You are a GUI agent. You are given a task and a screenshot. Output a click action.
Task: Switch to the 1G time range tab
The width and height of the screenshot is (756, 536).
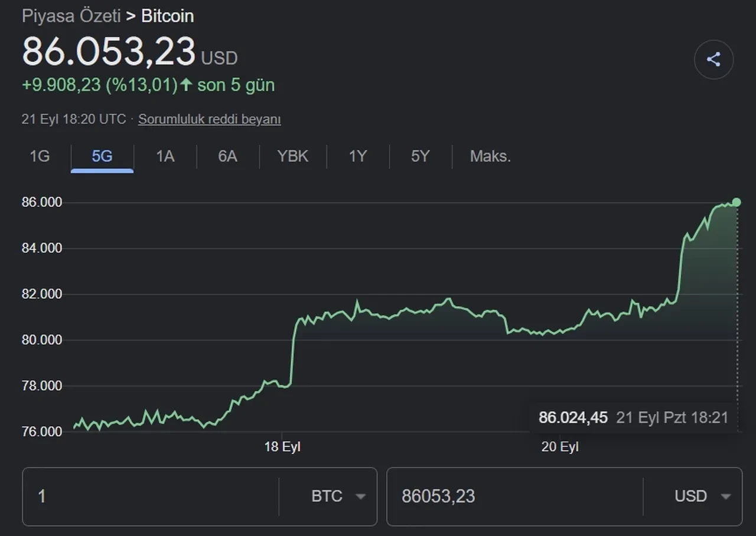pos(40,156)
